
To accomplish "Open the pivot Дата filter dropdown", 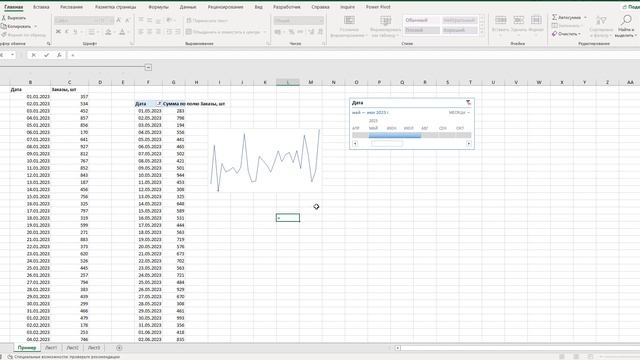I will [x=159, y=104].
